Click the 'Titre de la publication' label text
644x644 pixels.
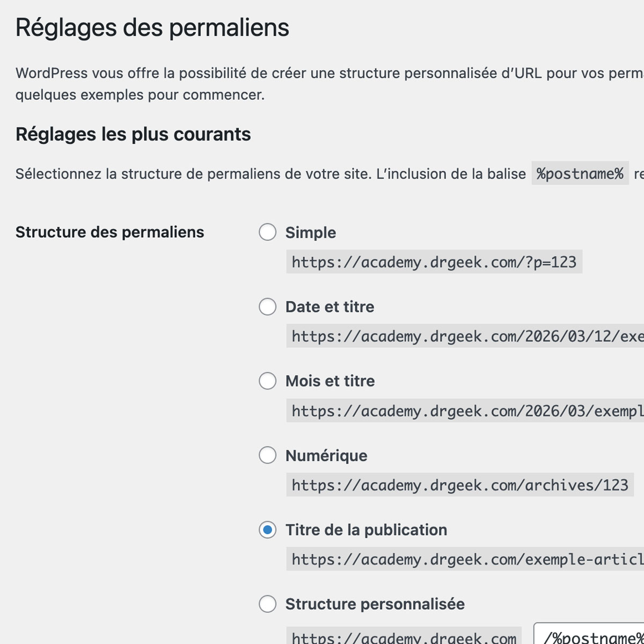pos(366,530)
